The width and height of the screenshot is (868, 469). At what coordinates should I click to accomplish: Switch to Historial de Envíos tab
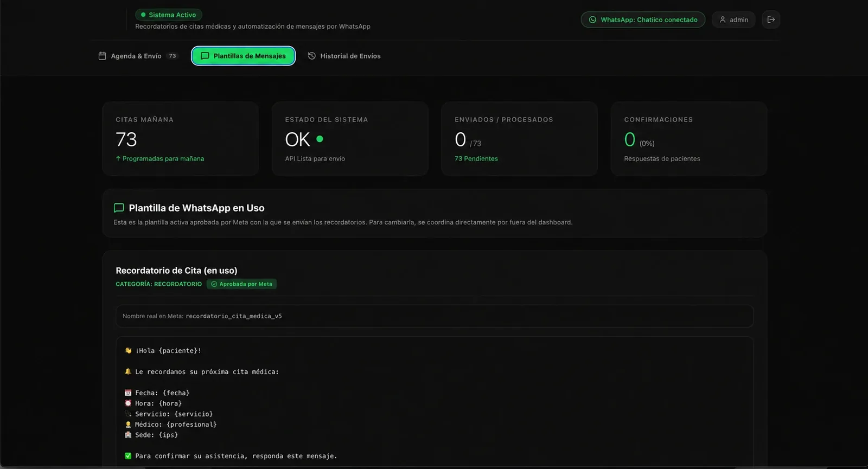(x=344, y=56)
